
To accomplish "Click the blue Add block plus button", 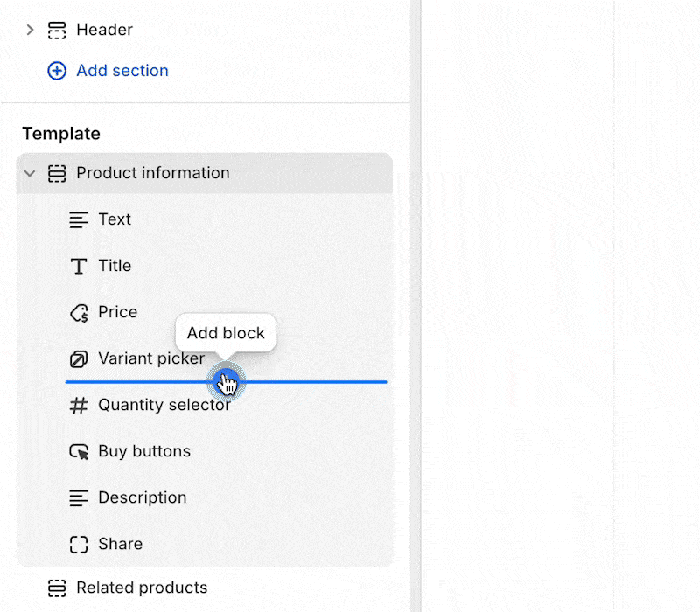I will point(226,382).
